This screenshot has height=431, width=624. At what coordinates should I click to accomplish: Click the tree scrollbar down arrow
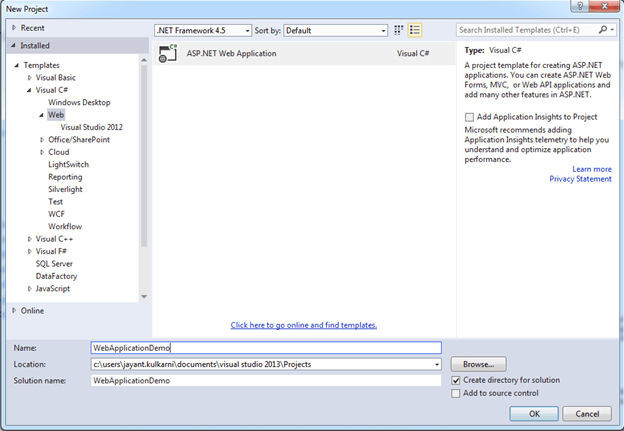pos(144,296)
